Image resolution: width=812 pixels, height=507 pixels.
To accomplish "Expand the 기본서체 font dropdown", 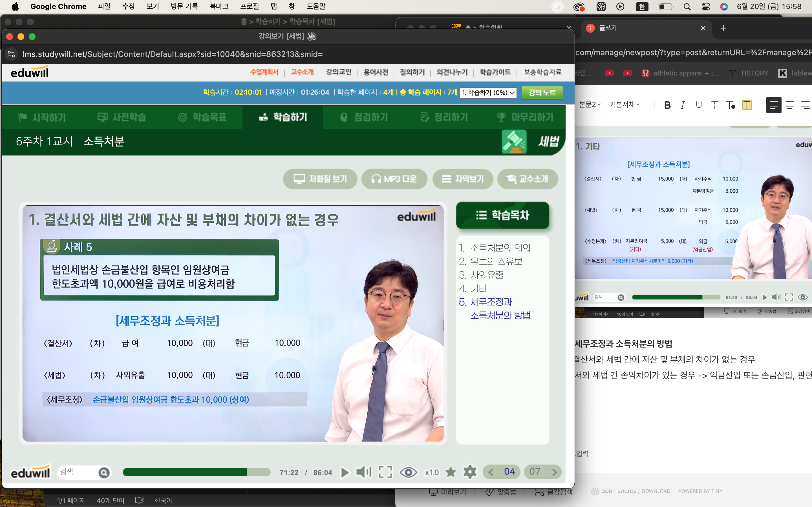I will (625, 104).
